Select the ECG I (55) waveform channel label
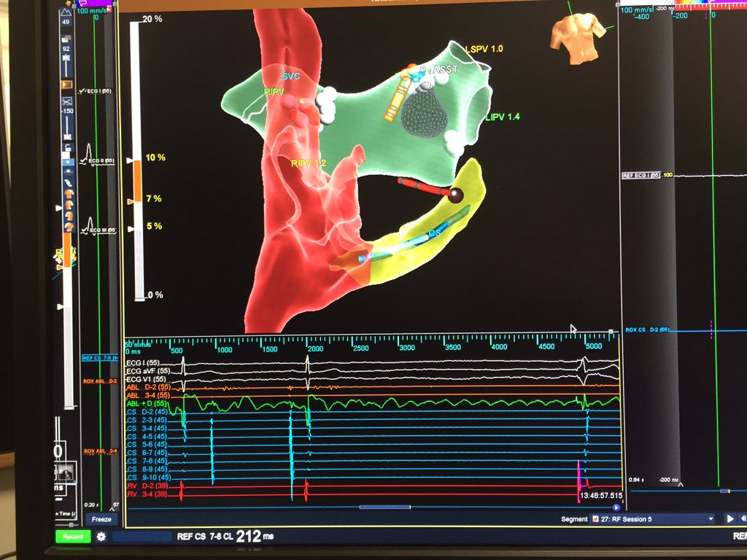This screenshot has width=747, height=560. click(142, 363)
